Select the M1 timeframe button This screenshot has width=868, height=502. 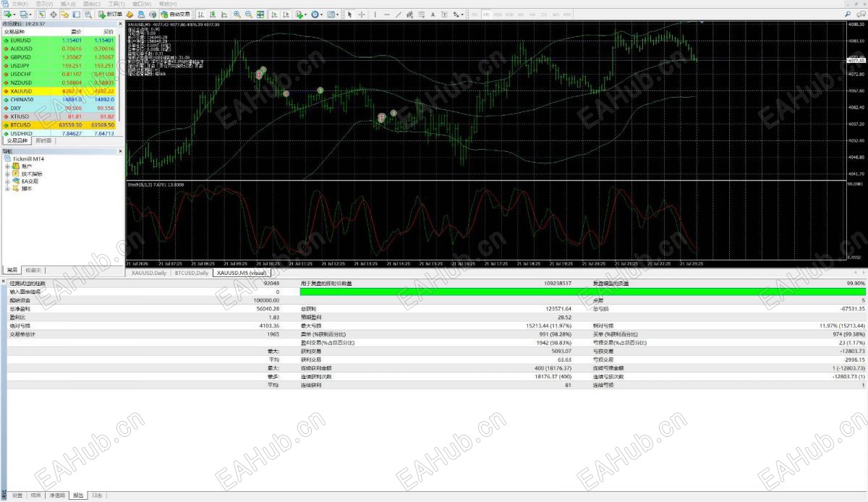[475, 14]
